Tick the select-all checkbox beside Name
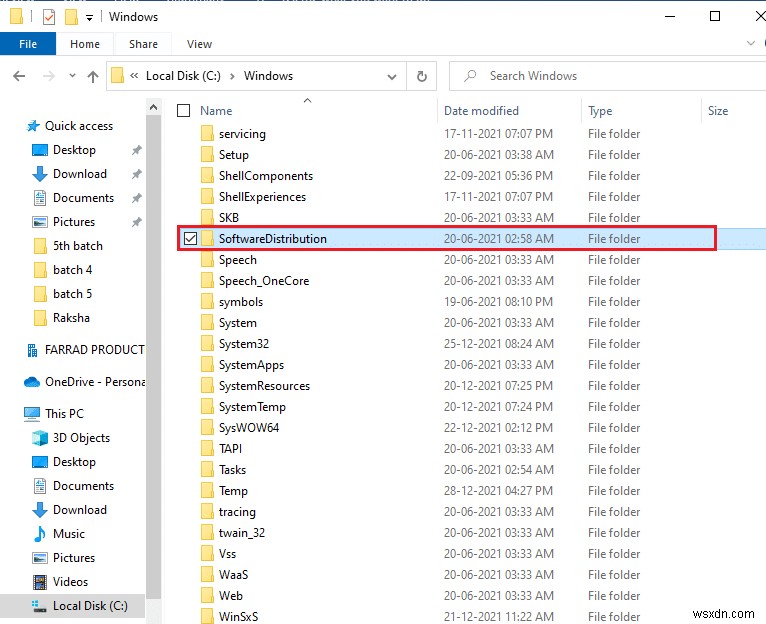This screenshot has height=624, width=766. click(183, 111)
